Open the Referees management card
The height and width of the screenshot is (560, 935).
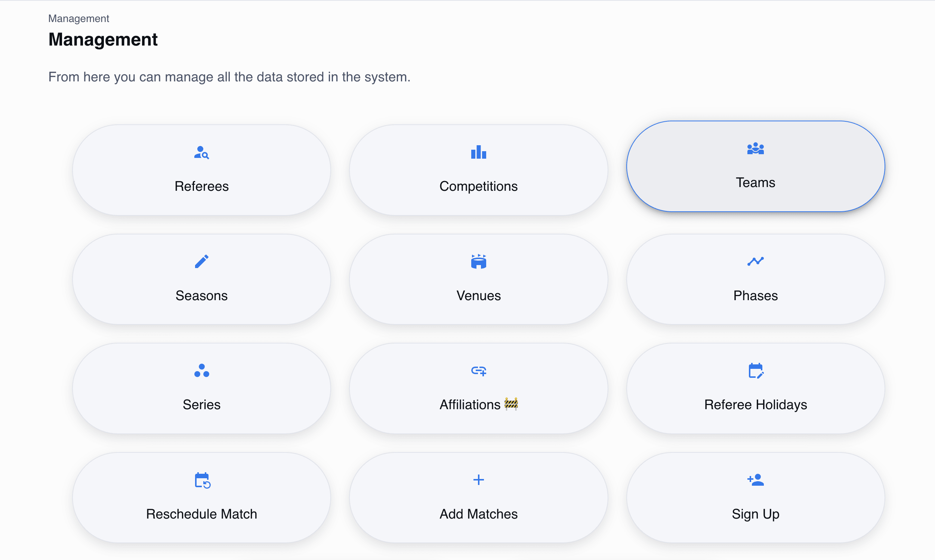point(201,170)
